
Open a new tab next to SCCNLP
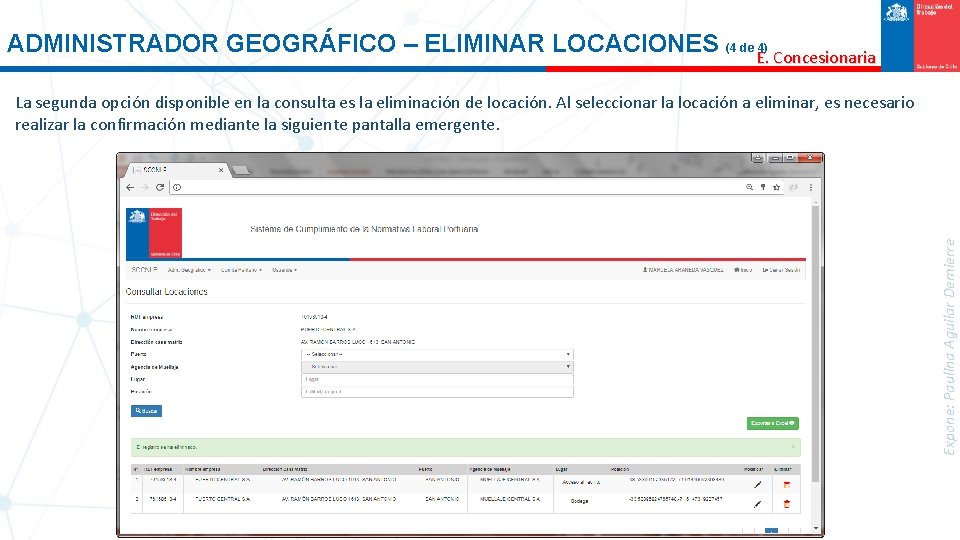tap(241, 170)
